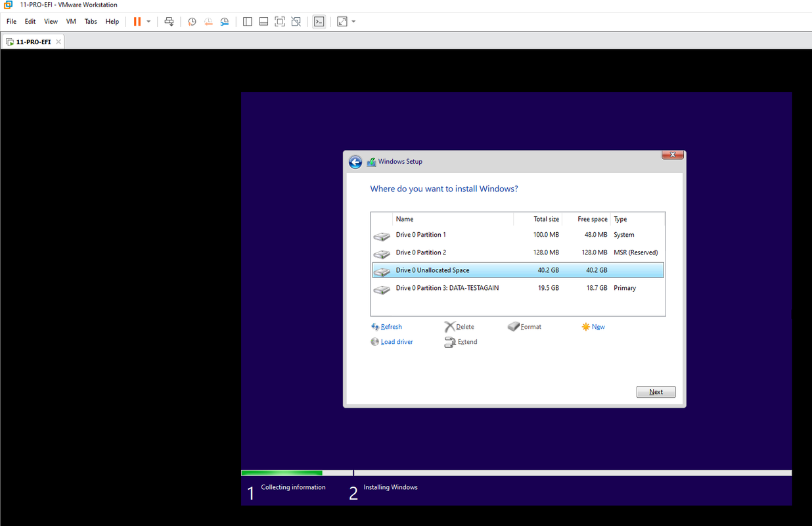Click the stretch guest display icon
The height and width of the screenshot is (526, 812).
coord(342,22)
